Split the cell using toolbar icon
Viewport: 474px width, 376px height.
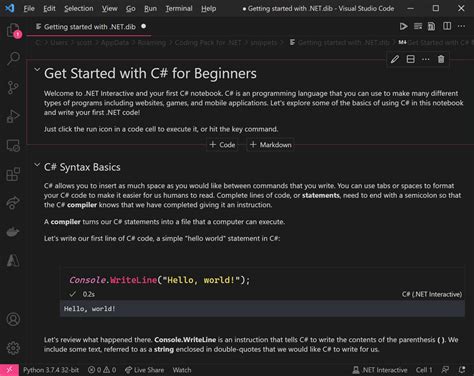point(411,59)
